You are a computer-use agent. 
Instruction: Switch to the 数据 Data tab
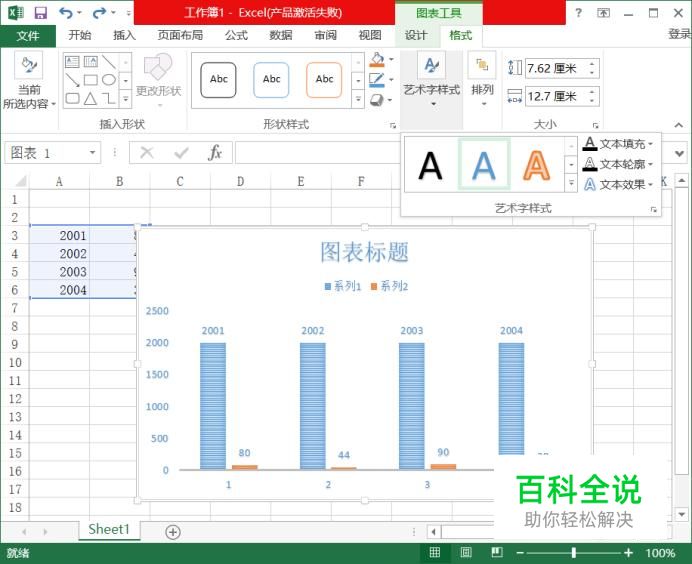click(281, 35)
